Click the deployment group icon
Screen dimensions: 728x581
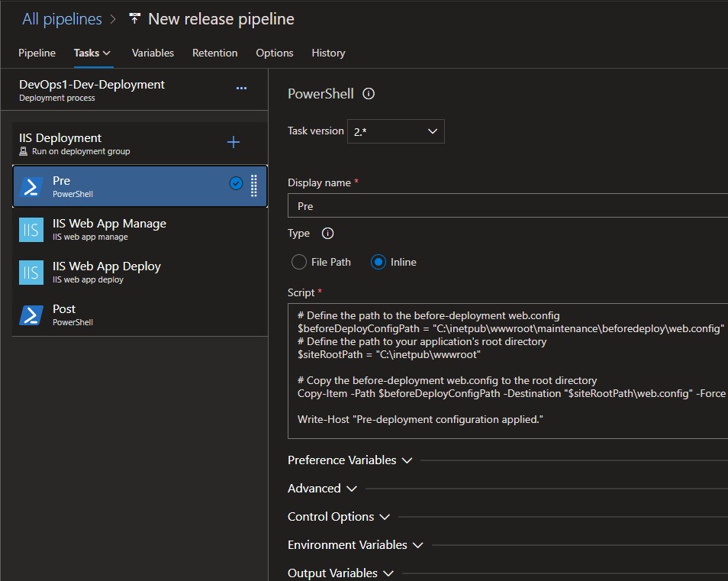(x=23, y=151)
